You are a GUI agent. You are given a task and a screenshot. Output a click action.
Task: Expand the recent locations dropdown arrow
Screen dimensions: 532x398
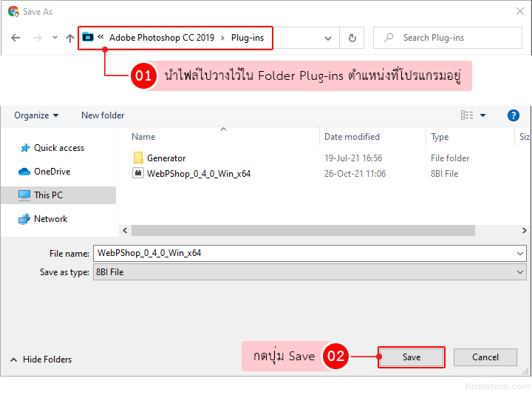(x=54, y=38)
